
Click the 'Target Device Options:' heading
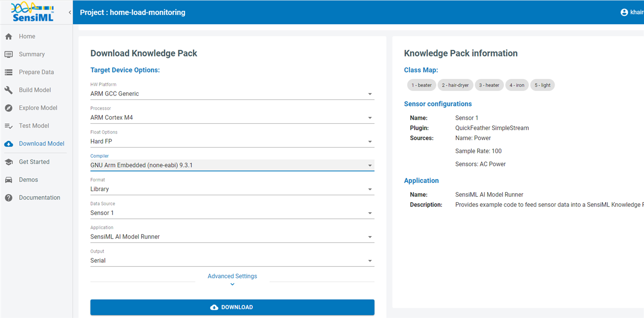(x=125, y=70)
